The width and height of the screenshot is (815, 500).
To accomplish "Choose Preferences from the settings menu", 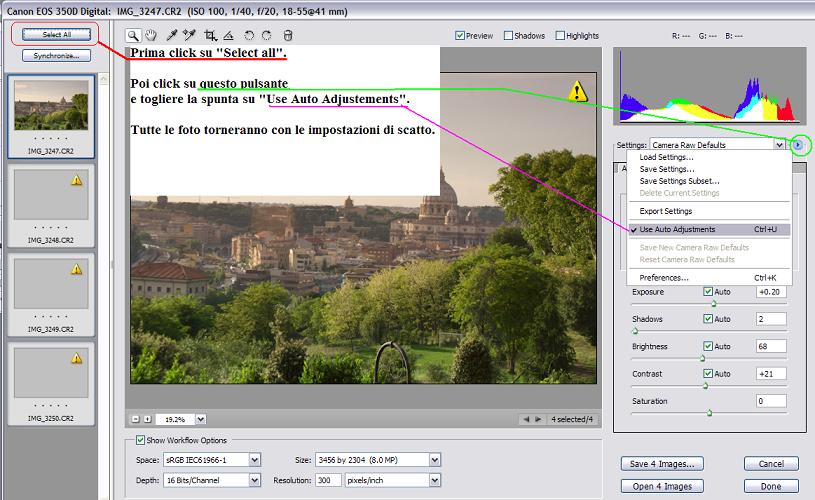I will click(x=664, y=277).
